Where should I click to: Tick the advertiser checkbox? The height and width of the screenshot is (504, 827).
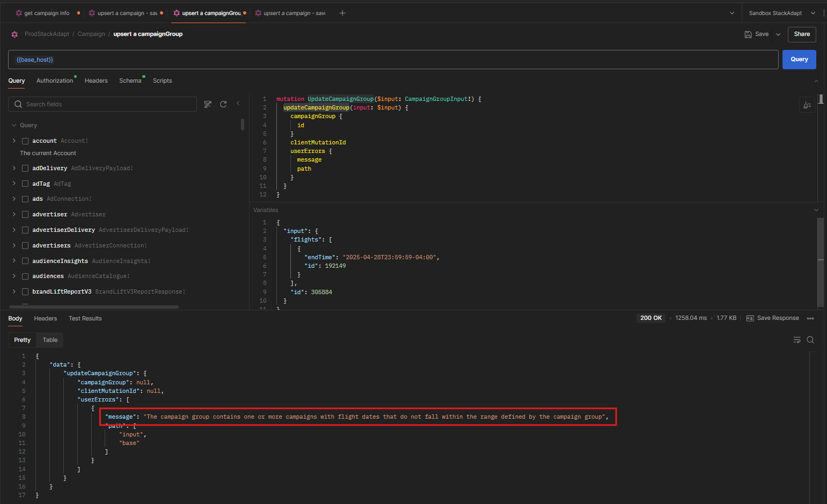[25, 215]
